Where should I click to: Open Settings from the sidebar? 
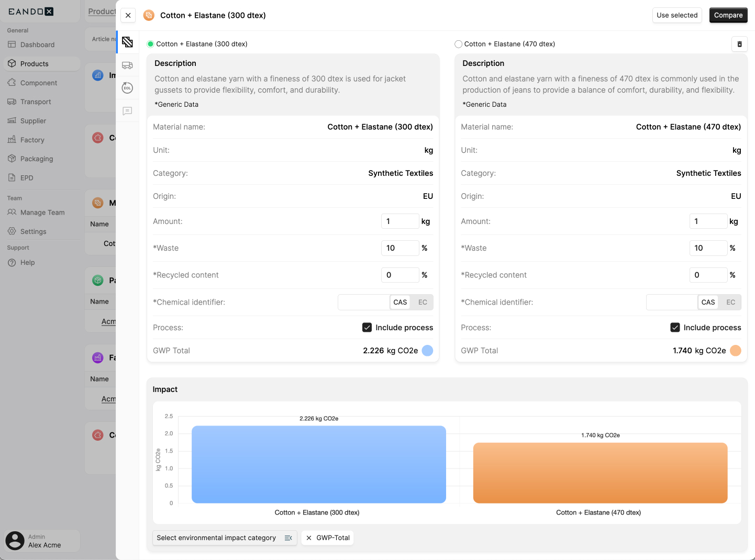(34, 231)
